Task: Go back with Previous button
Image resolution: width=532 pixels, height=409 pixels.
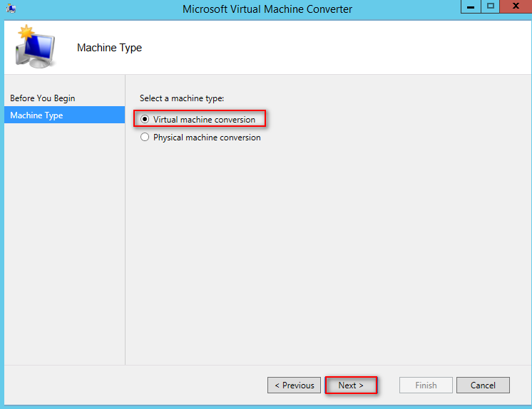Action: (x=294, y=385)
